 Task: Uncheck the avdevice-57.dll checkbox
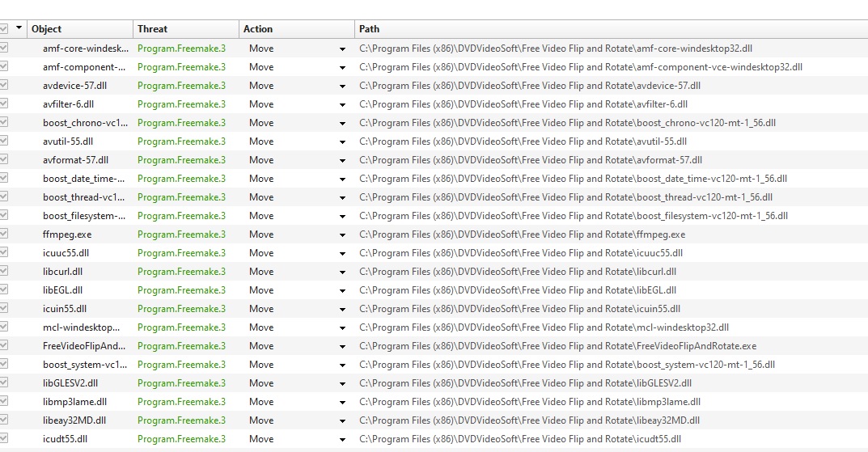click(x=5, y=85)
